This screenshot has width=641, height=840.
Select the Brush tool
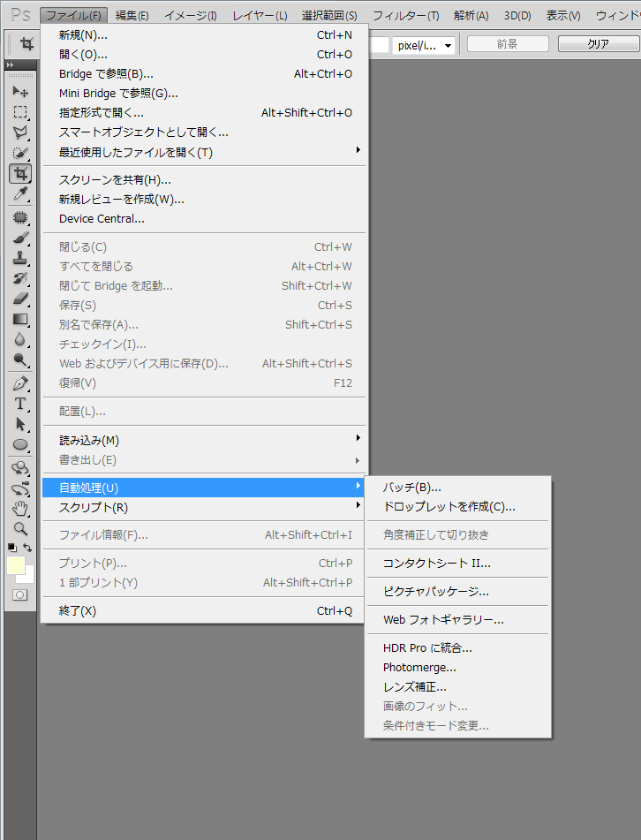20,238
